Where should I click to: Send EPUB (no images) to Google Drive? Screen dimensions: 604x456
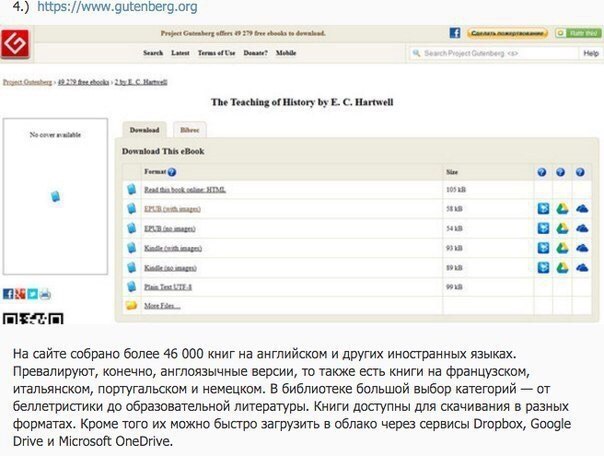click(562, 227)
